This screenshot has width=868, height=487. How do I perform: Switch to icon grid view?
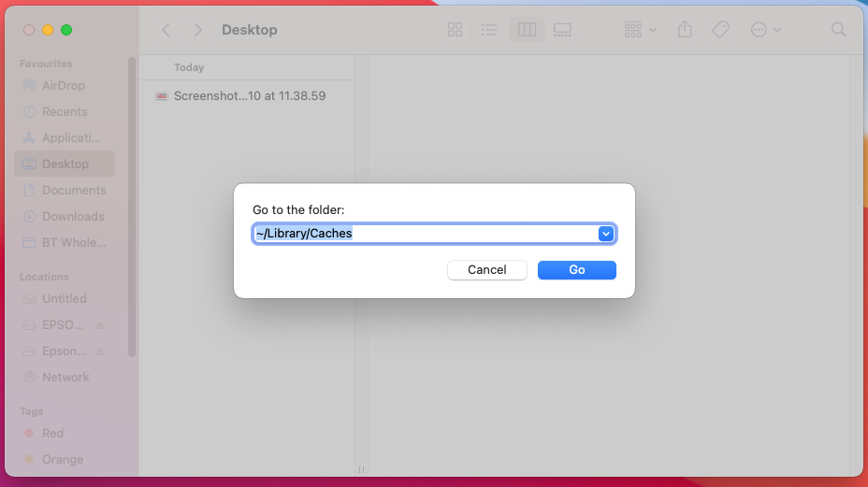point(455,30)
